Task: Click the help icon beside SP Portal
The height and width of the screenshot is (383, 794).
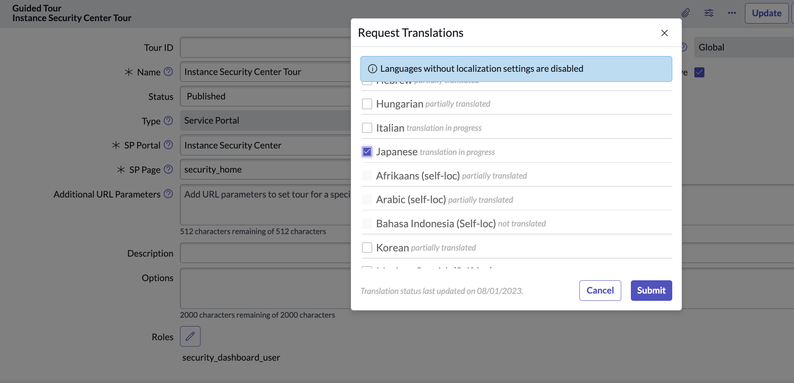Action: (169, 145)
